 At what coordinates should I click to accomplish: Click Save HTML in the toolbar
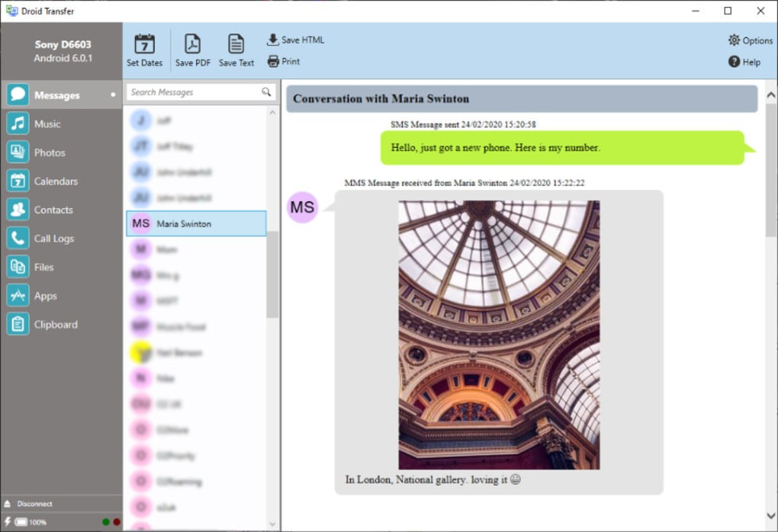pos(295,40)
